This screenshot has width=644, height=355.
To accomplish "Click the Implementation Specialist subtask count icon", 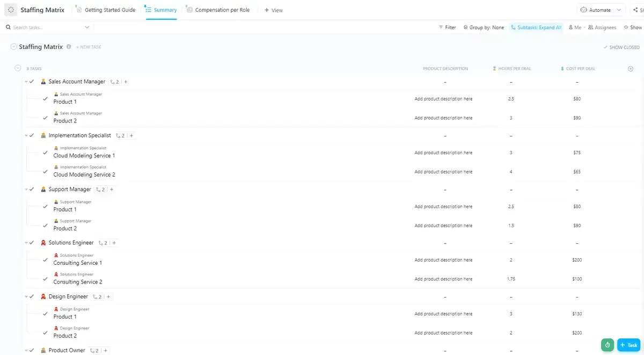I will click(120, 135).
